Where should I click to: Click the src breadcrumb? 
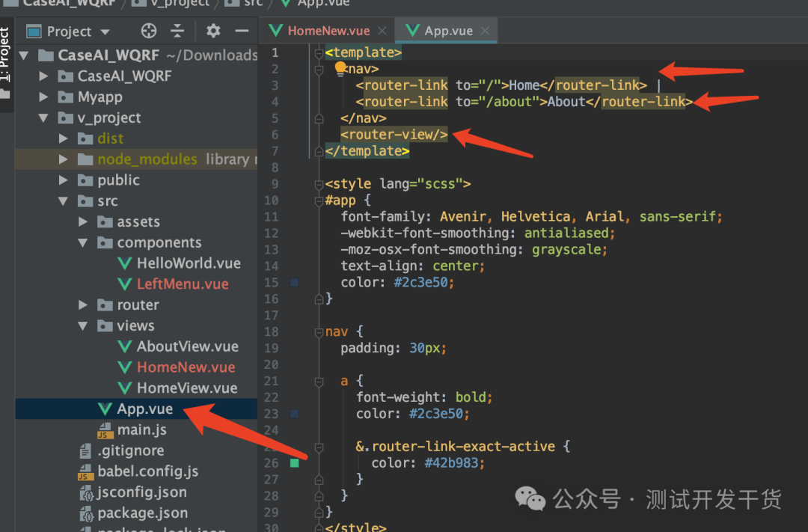tap(253, 3)
